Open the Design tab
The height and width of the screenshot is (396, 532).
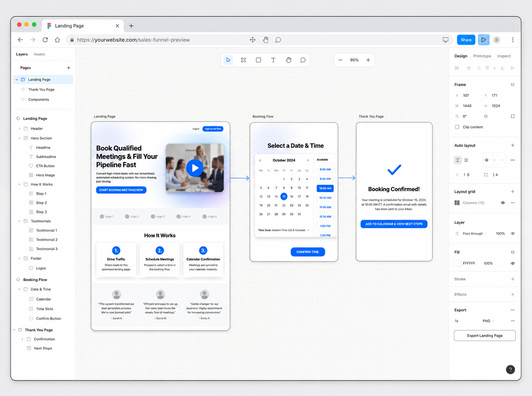click(x=461, y=56)
